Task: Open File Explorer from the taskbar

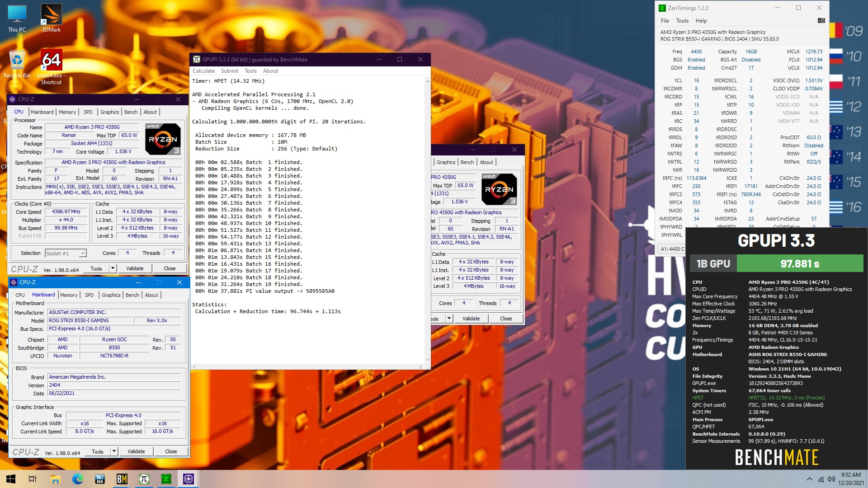Action: pyautogui.click(x=55, y=479)
